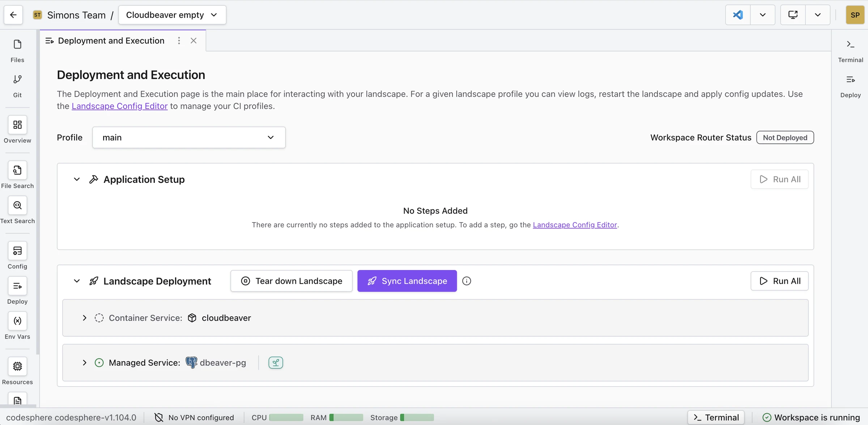Collapse the Landscape Deployment section
Image resolution: width=868 pixels, height=425 pixels.
click(77, 281)
